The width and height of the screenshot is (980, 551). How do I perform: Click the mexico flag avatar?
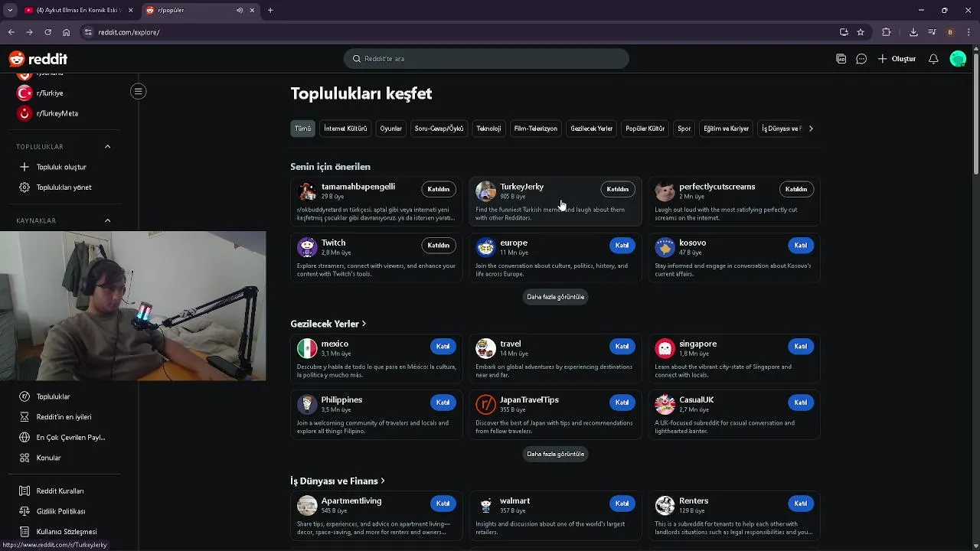click(307, 348)
